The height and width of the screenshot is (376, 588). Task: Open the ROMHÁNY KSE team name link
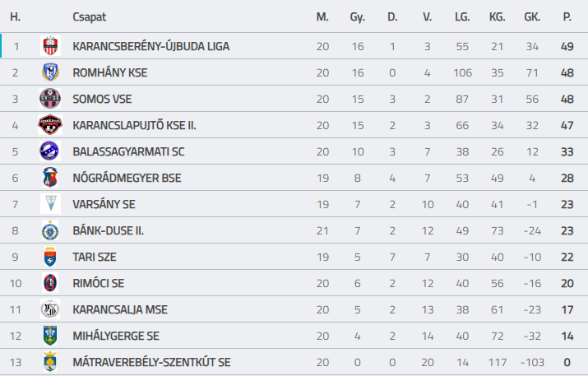110,72
